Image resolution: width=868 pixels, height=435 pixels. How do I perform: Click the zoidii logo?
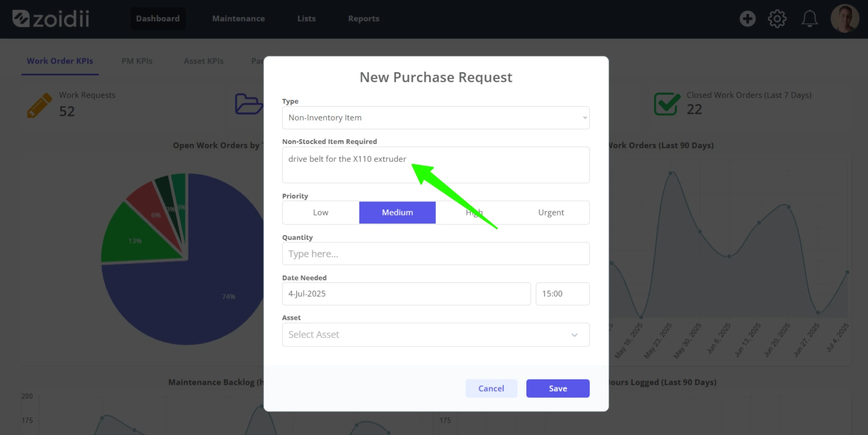50,18
